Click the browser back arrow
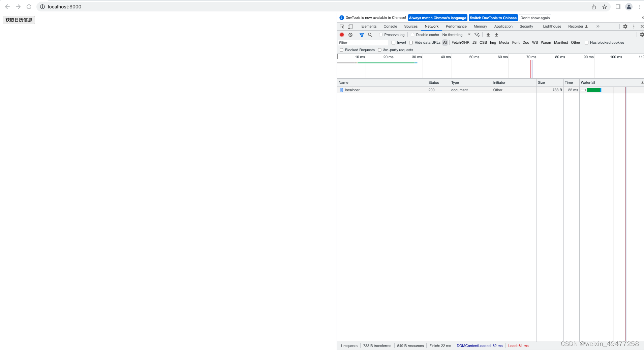This screenshot has width=644, height=350. click(7, 7)
